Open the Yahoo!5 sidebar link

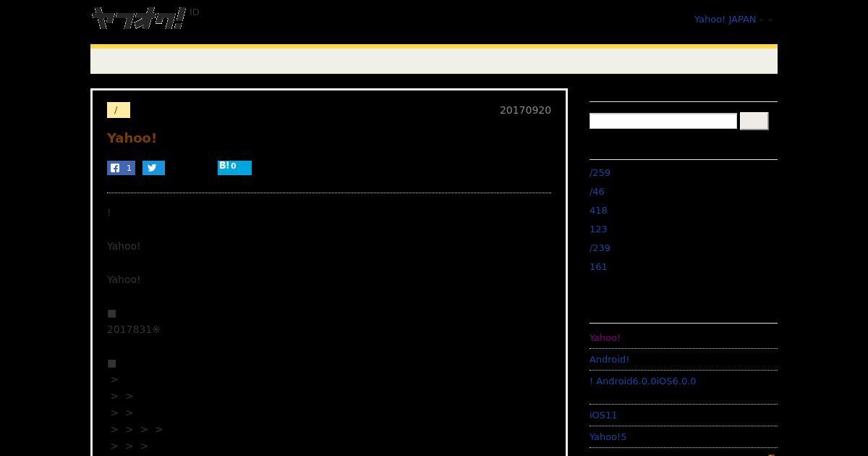pyautogui.click(x=608, y=437)
